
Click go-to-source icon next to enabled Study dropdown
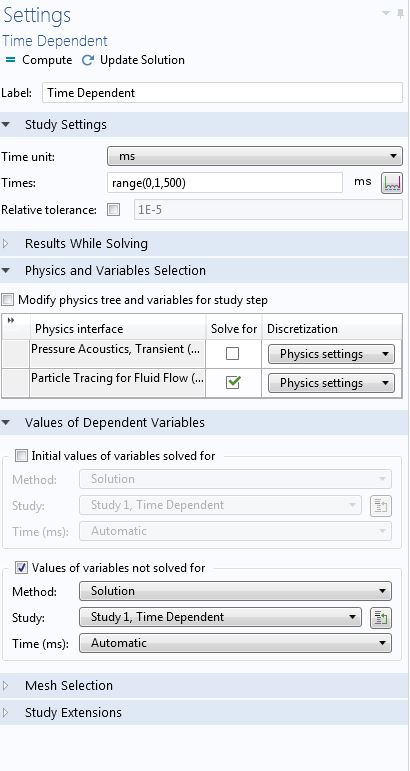(381, 618)
